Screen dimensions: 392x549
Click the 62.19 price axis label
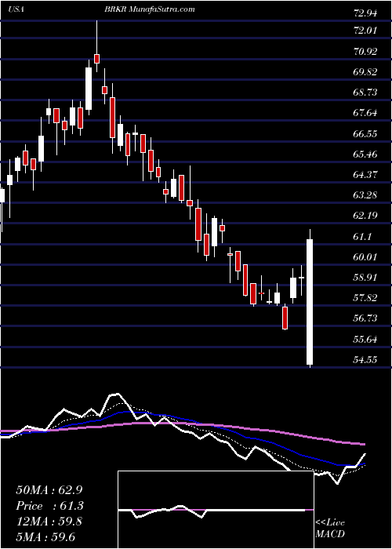(366, 215)
